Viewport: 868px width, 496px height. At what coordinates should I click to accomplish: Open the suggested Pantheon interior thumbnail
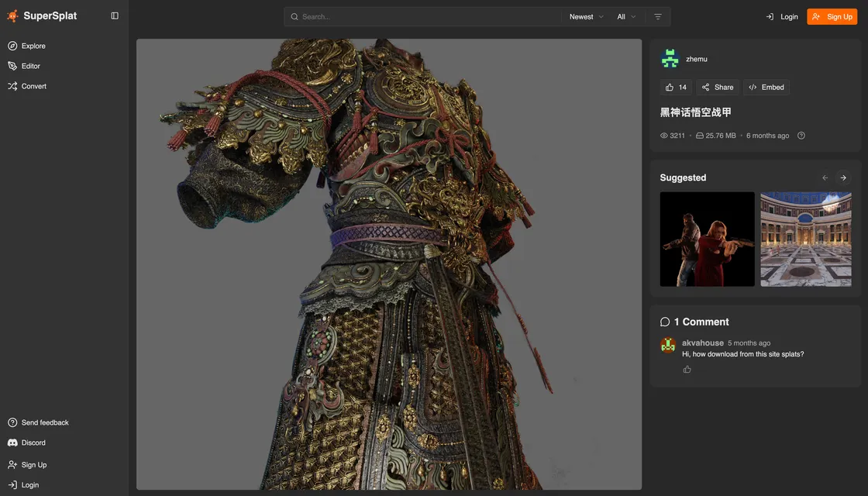point(806,239)
